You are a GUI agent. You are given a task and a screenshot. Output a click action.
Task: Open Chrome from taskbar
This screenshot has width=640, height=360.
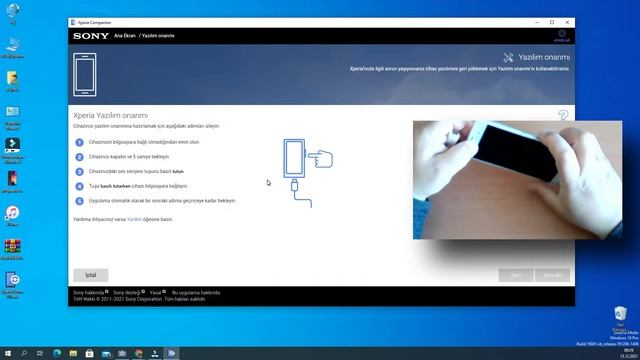139,353
